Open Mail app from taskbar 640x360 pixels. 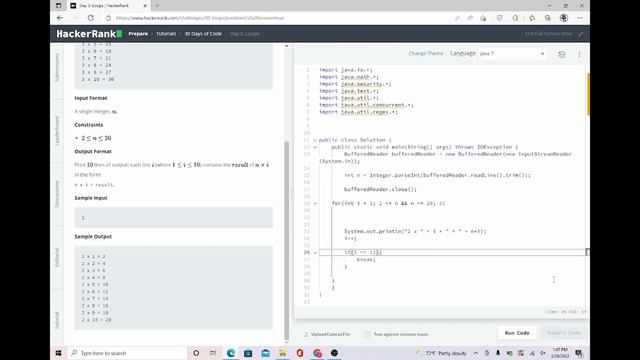click(x=265, y=353)
